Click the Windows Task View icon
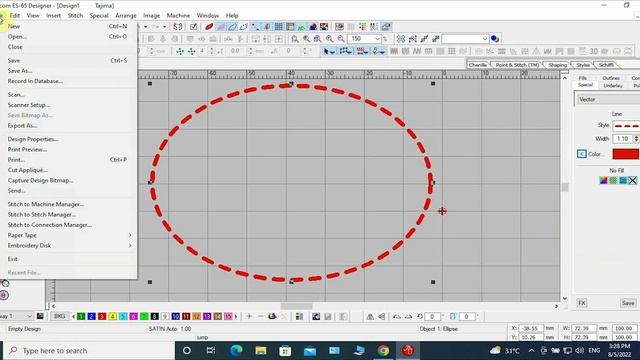This screenshot has width=640, height=360. tap(211, 350)
